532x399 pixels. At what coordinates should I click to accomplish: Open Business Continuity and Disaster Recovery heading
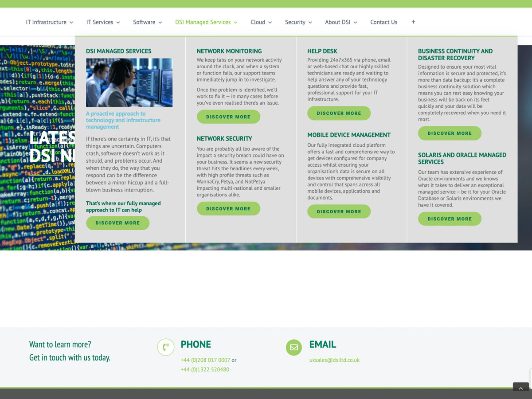(455, 55)
